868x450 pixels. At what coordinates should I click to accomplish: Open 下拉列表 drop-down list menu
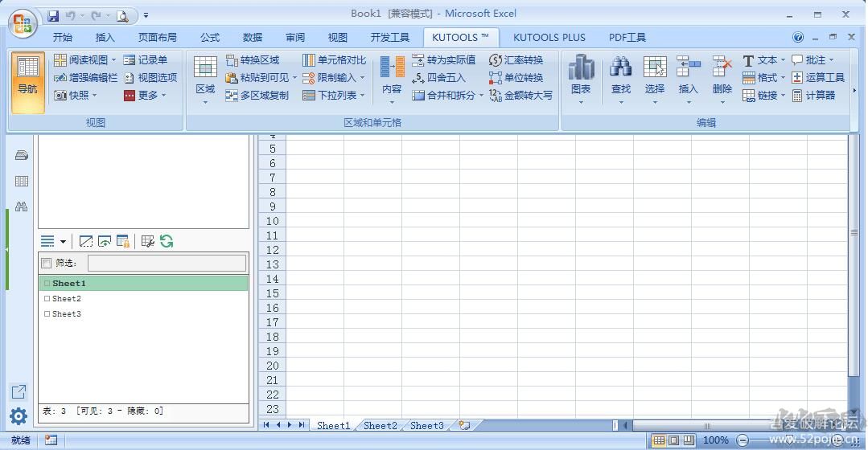(334, 95)
